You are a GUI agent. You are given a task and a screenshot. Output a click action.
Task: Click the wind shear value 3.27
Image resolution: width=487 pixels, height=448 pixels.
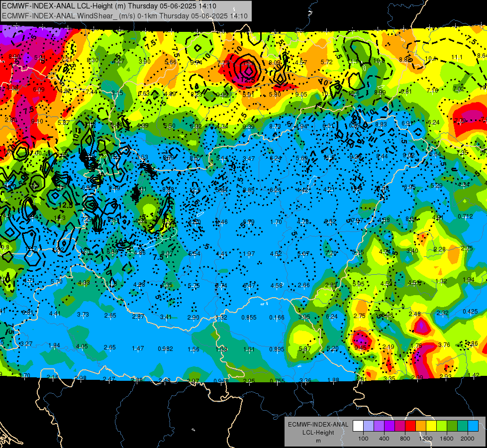[x=26, y=344]
